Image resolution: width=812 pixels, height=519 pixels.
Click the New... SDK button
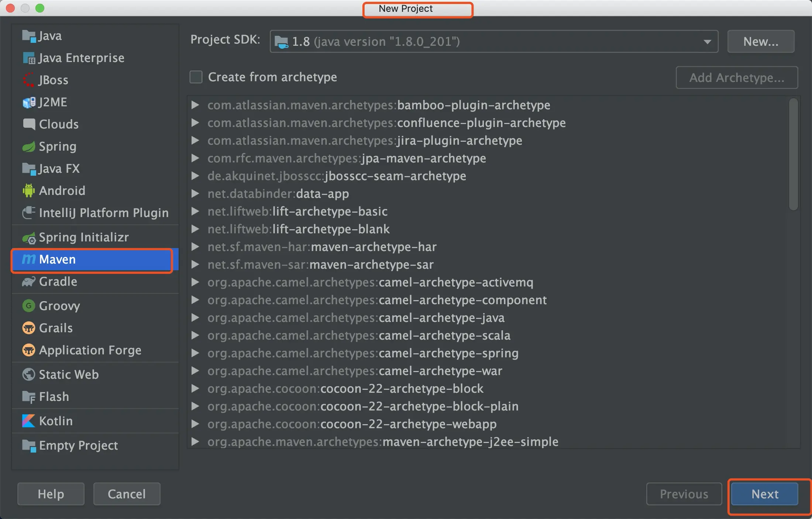click(761, 42)
